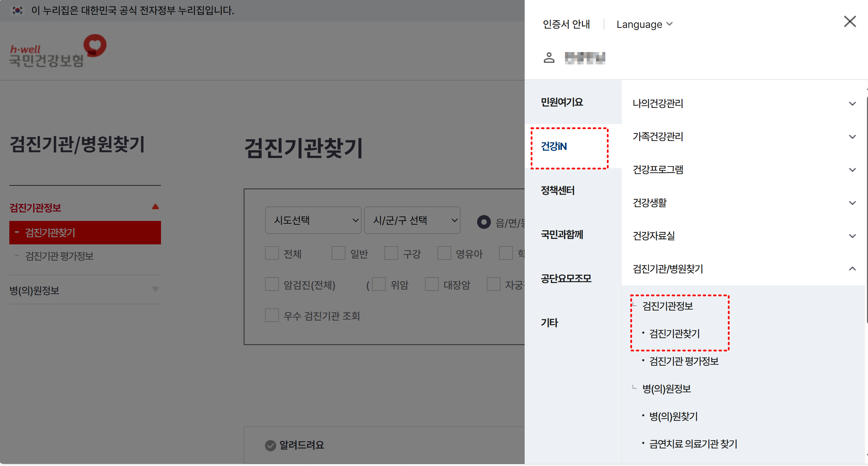Expand the 나의건강관리 menu section

(x=852, y=103)
